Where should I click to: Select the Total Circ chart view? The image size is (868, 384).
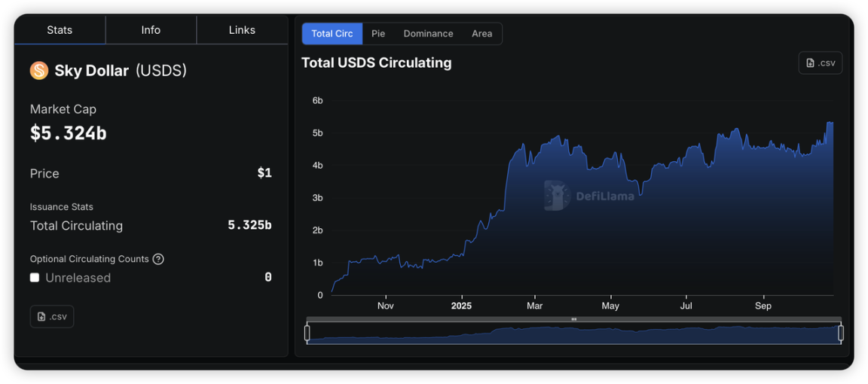pos(332,34)
